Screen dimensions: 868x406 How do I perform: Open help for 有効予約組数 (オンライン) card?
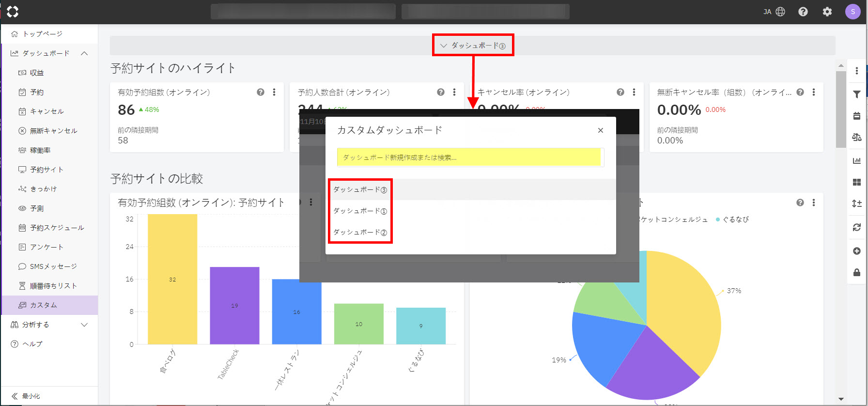coord(261,92)
